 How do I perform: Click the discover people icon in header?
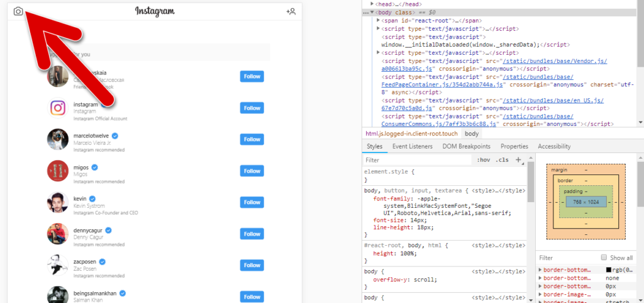(x=291, y=11)
